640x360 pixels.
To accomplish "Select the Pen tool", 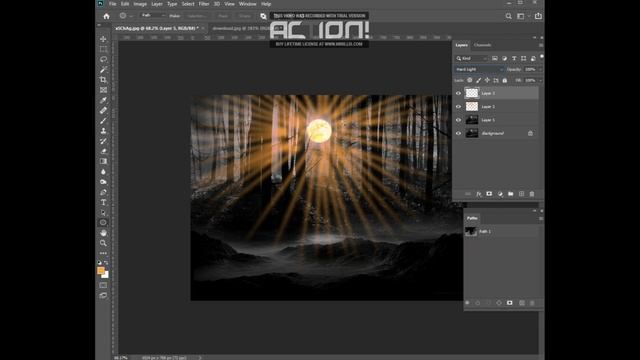I will click(103, 192).
